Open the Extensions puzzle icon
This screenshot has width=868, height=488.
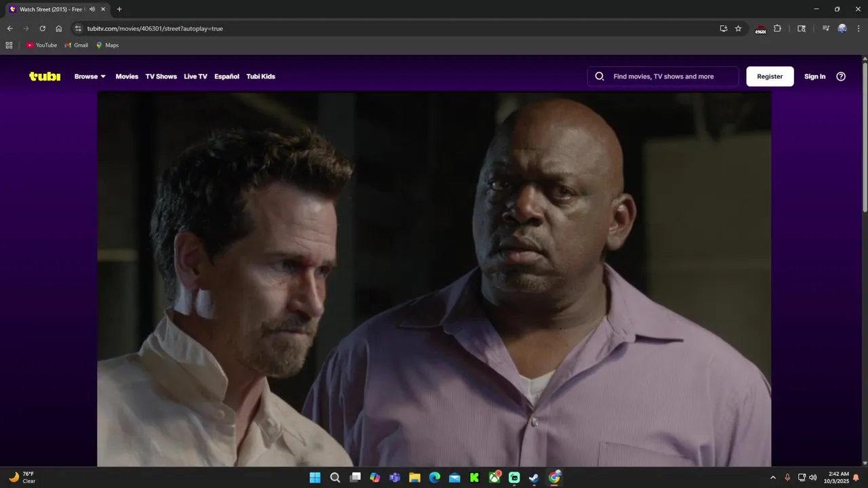tap(777, 28)
